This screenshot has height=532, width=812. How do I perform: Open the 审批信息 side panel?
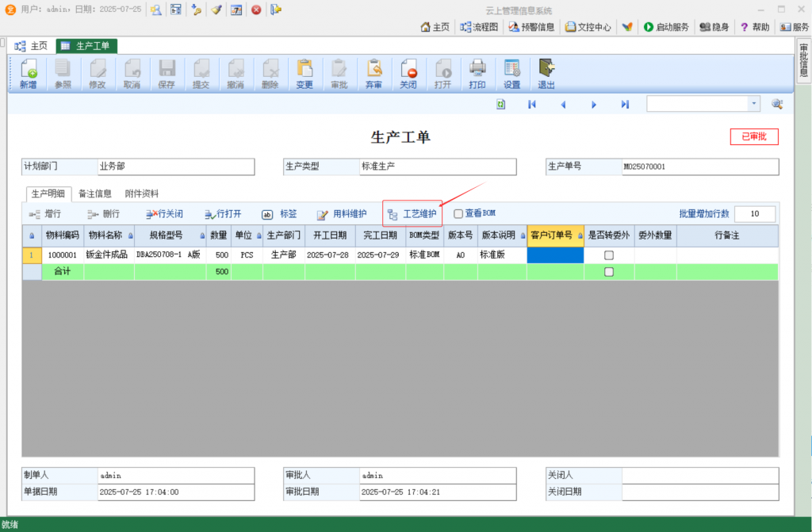pos(803,60)
